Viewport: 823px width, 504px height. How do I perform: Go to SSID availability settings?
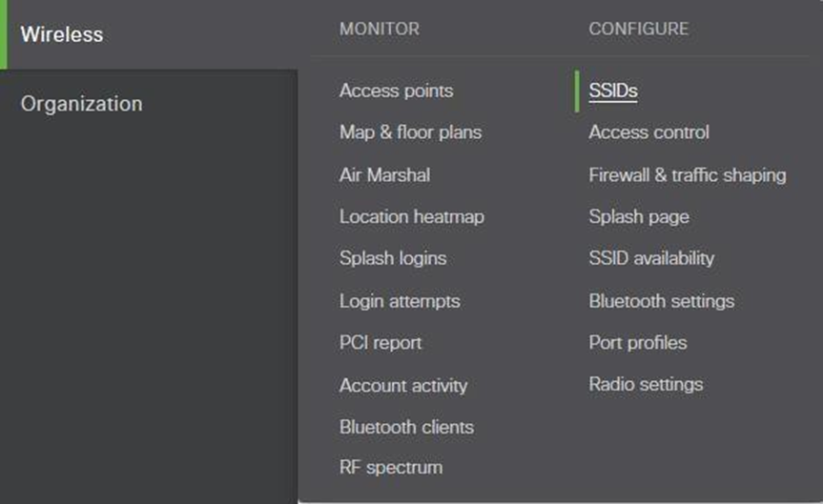651,258
